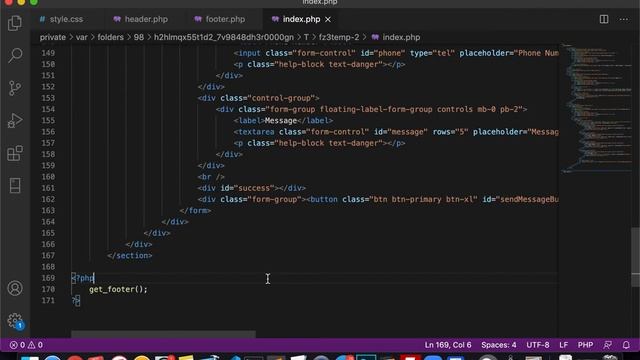
Task: Open errors and warnings status indicator
Action: [x=26, y=345]
